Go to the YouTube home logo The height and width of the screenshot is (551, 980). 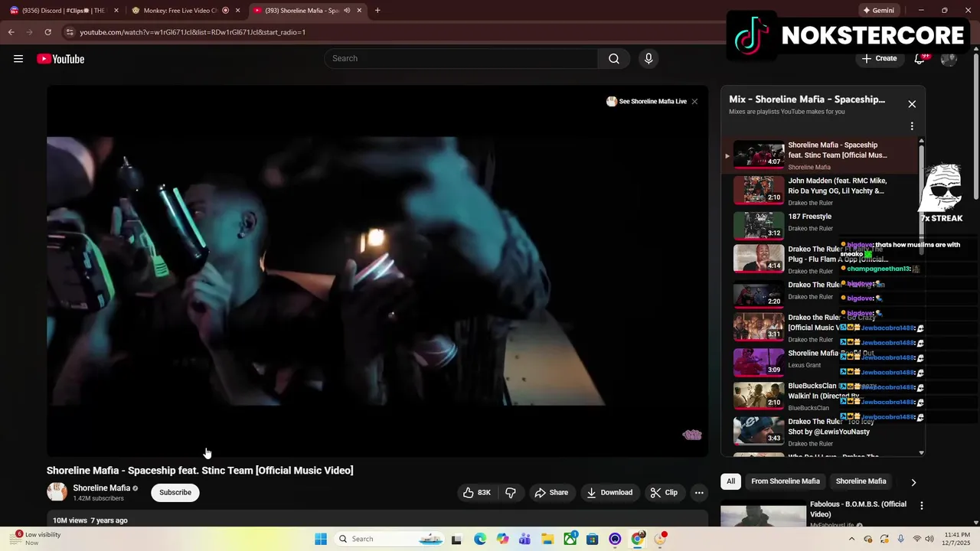click(60, 59)
